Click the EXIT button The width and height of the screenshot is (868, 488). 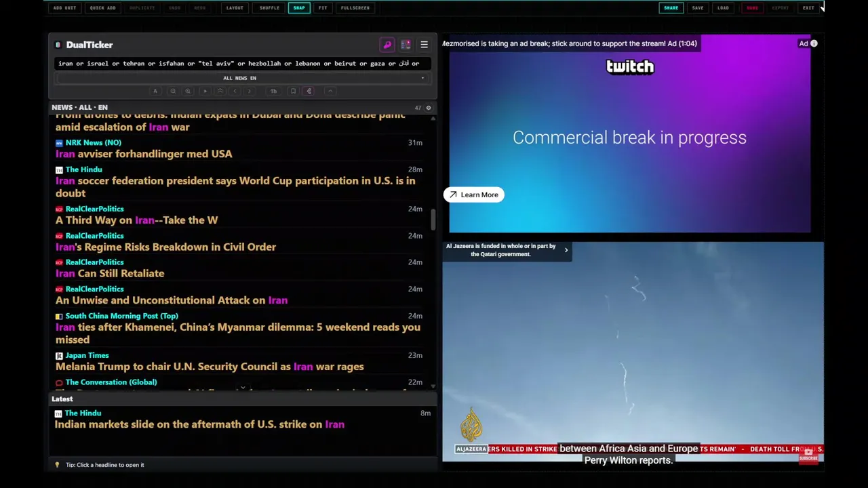pyautogui.click(x=808, y=8)
